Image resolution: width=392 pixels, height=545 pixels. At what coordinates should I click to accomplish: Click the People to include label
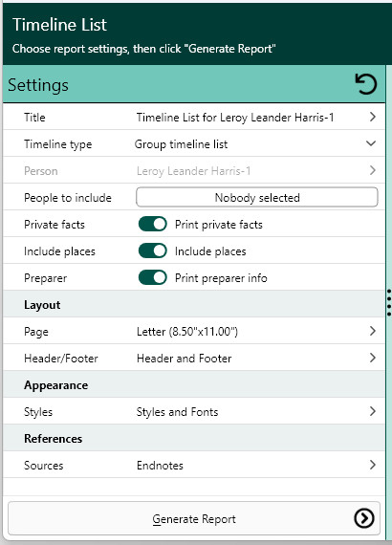pyautogui.click(x=68, y=198)
